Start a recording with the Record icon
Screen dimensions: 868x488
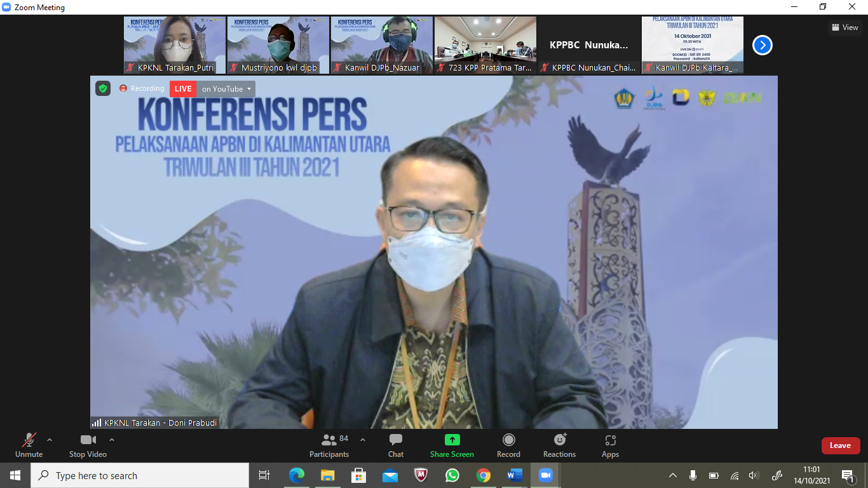(508, 445)
